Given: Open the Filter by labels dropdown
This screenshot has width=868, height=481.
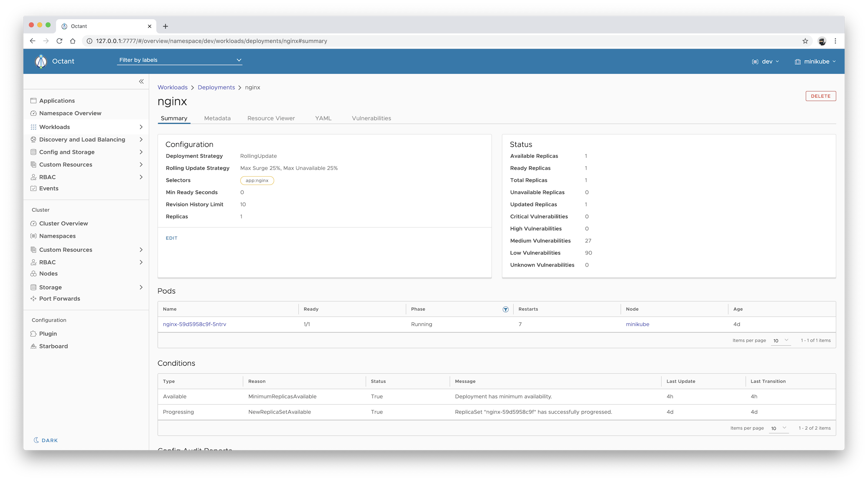Looking at the screenshot, I should pyautogui.click(x=180, y=60).
